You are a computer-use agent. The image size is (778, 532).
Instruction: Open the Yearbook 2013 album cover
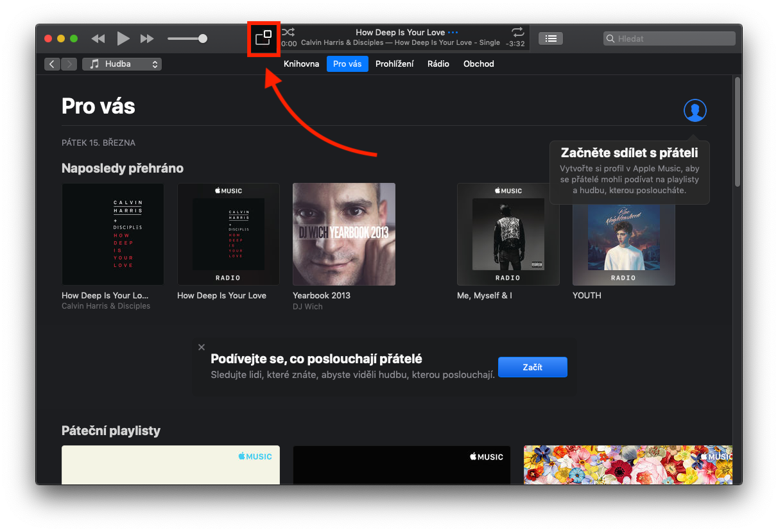tap(343, 234)
